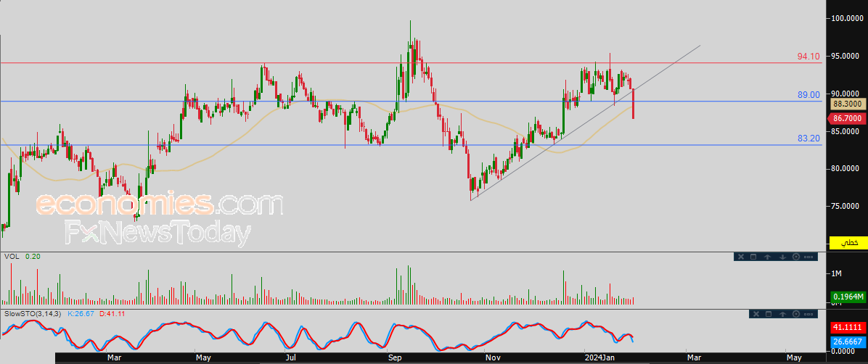The image size is (868, 364).
Task: Move the SlowSTO panel up
Action: [783, 314]
